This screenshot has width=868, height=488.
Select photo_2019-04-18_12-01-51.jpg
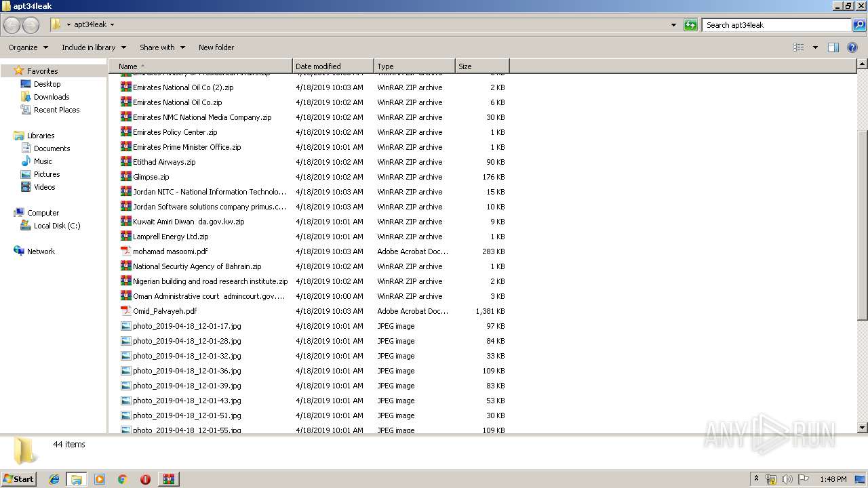[187, 415]
